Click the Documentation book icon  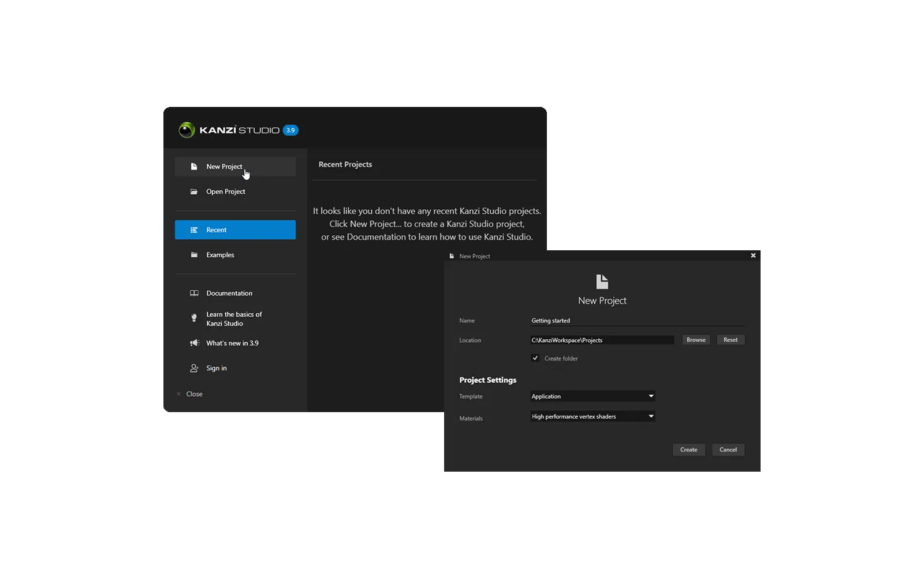194,293
